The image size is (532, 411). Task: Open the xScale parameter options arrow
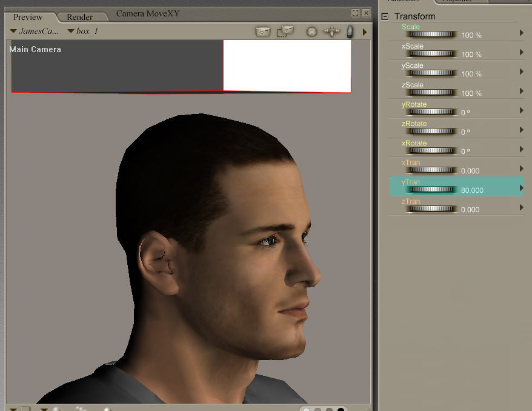pyautogui.click(x=522, y=52)
